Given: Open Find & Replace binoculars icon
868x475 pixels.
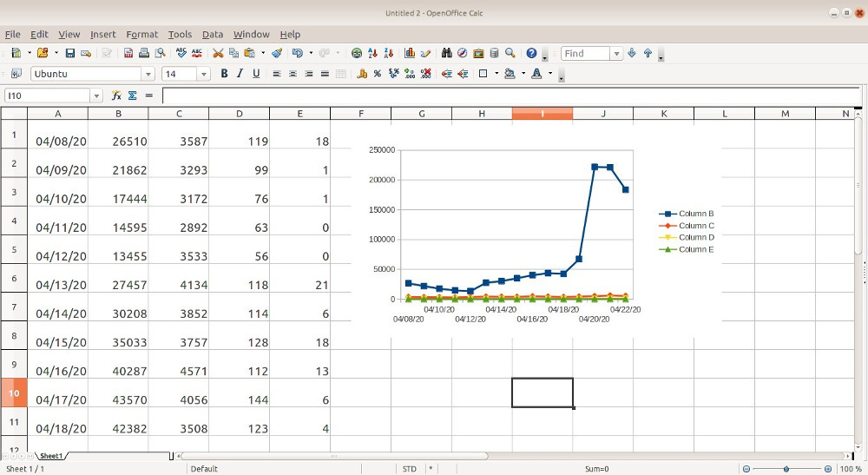Looking at the screenshot, I should (x=448, y=53).
